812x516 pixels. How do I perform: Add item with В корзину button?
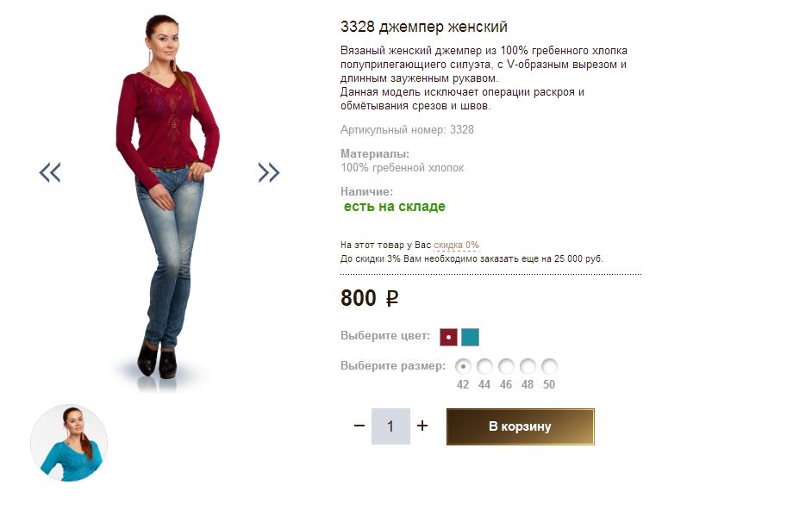pos(521,426)
